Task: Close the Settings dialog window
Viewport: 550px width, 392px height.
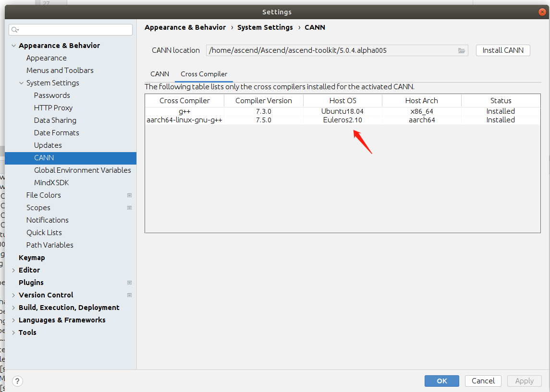Action: pos(542,12)
